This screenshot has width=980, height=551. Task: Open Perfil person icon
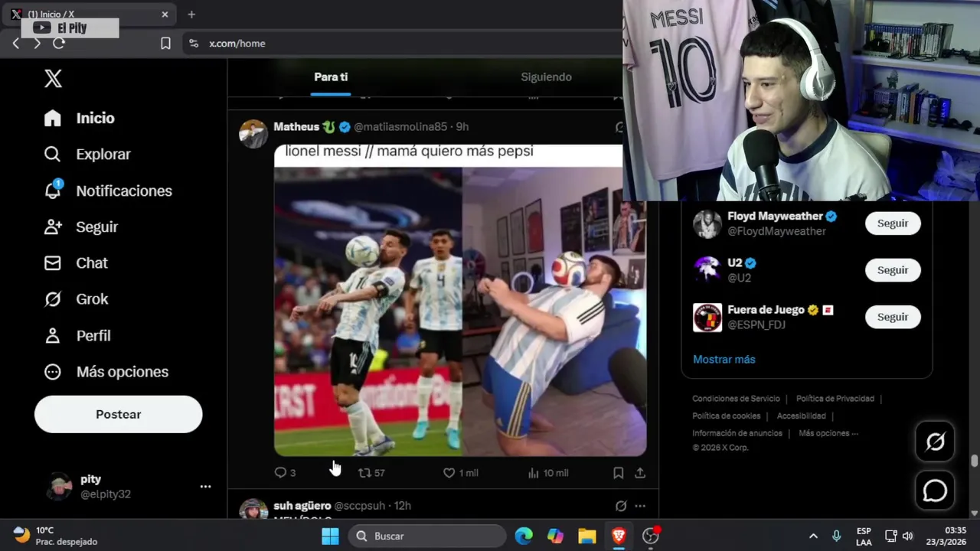tap(52, 335)
